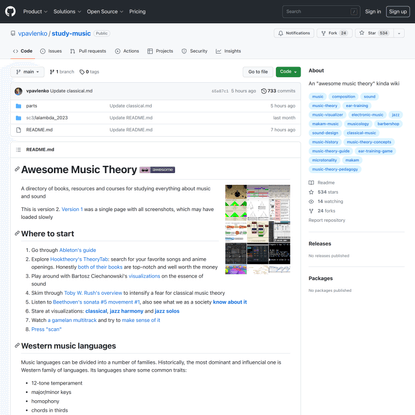Open the know about it link
The height and width of the screenshot is (415, 415).
coord(230,302)
